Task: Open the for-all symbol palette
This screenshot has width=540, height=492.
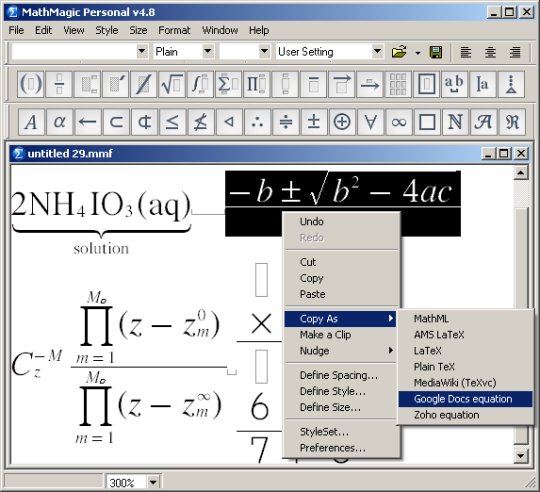Action: 370,122
